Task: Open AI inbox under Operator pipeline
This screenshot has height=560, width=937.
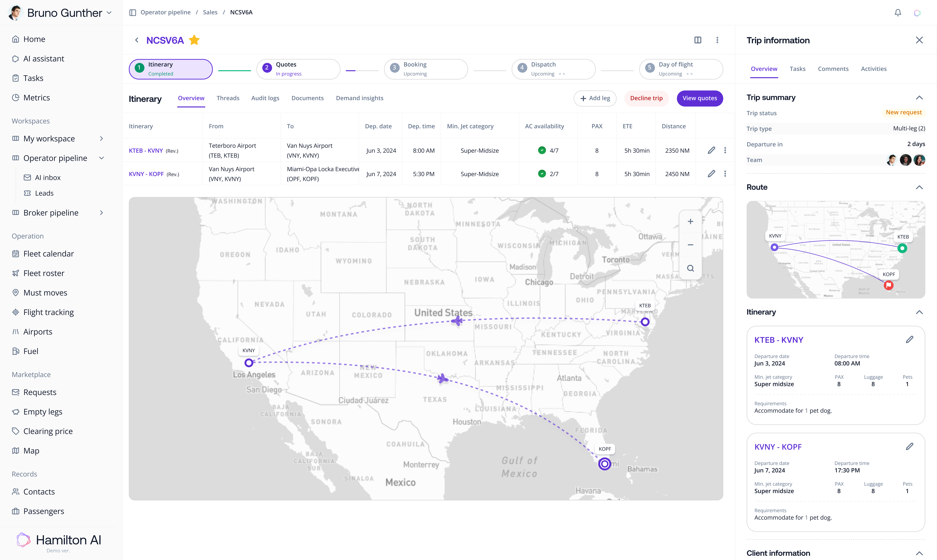Action: (x=42, y=177)
